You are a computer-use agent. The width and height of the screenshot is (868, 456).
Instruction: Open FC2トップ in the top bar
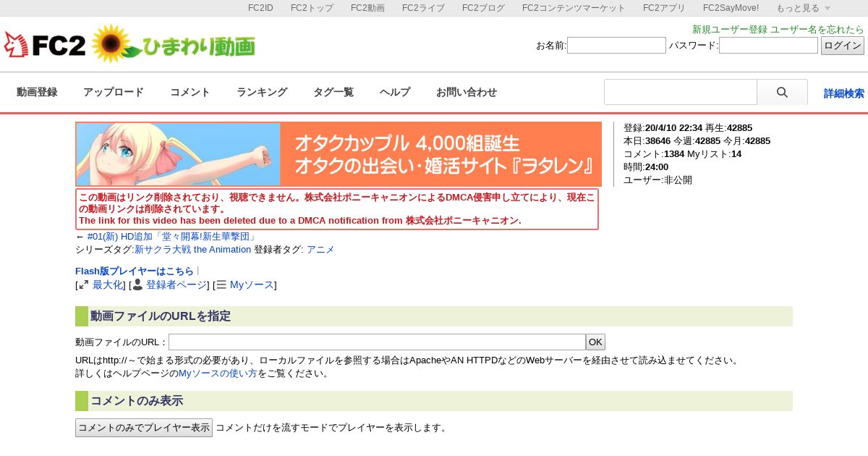pos(312,8)
